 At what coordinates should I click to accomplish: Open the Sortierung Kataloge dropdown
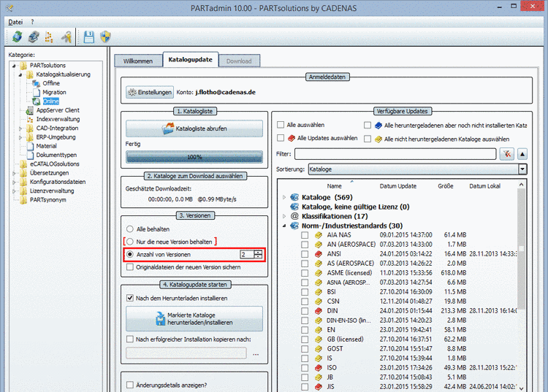[522, 169]
